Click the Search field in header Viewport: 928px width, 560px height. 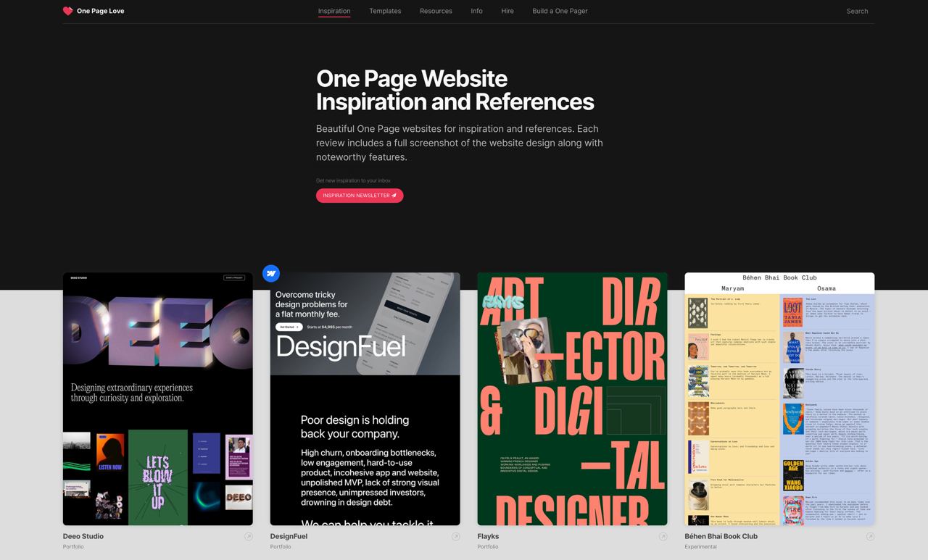tap(857, 11)
